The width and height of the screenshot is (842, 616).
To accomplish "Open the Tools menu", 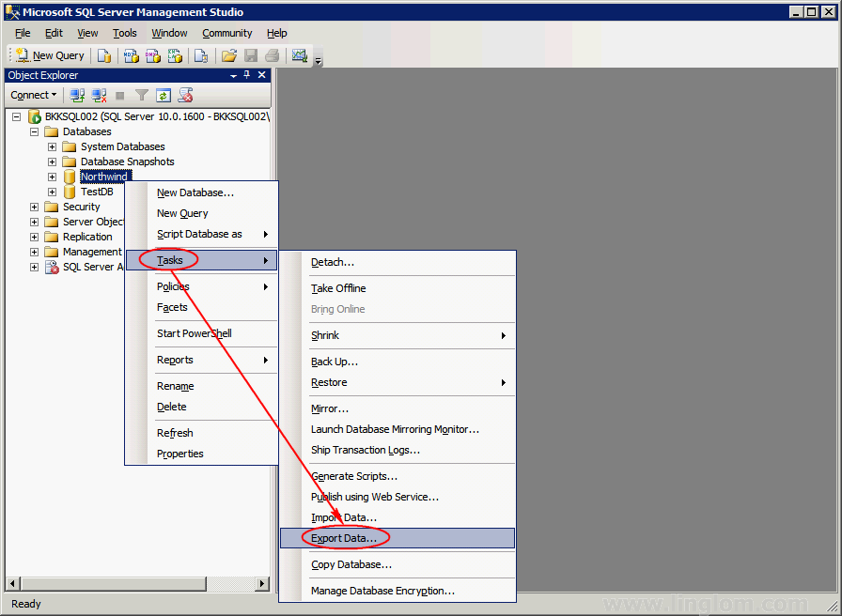I will (x=125, y=33).
